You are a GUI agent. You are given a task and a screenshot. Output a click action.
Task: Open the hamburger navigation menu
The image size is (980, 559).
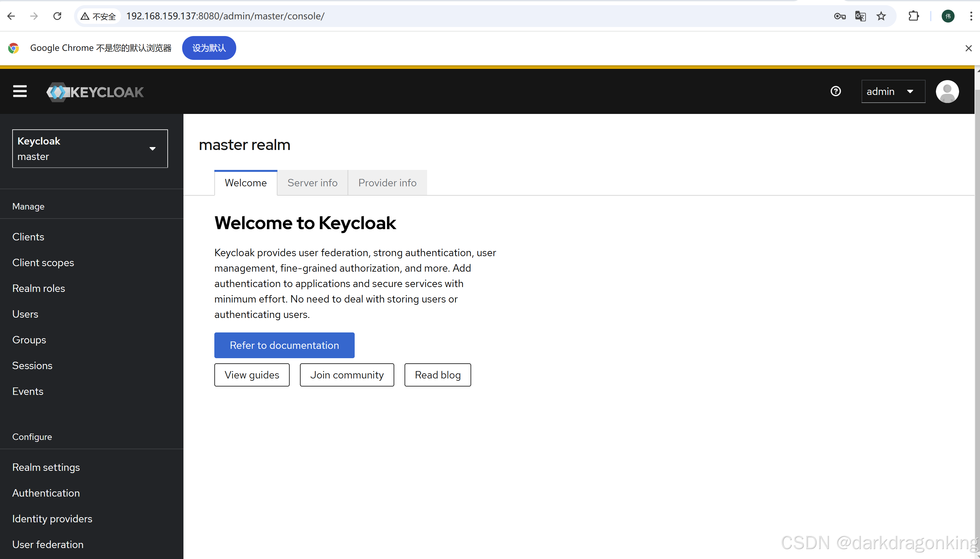[20, 91]
